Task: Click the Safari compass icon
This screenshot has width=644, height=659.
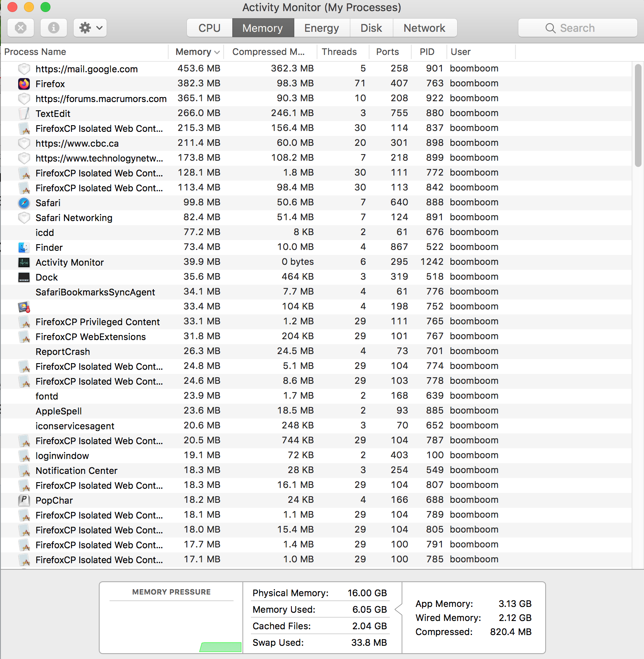Action: [x=24, y=203]
